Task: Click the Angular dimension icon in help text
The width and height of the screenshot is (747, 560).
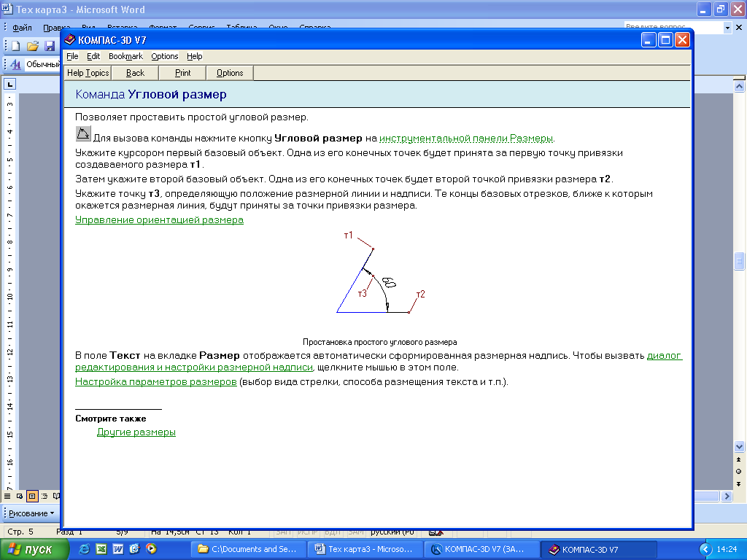Action: (83, 134)
